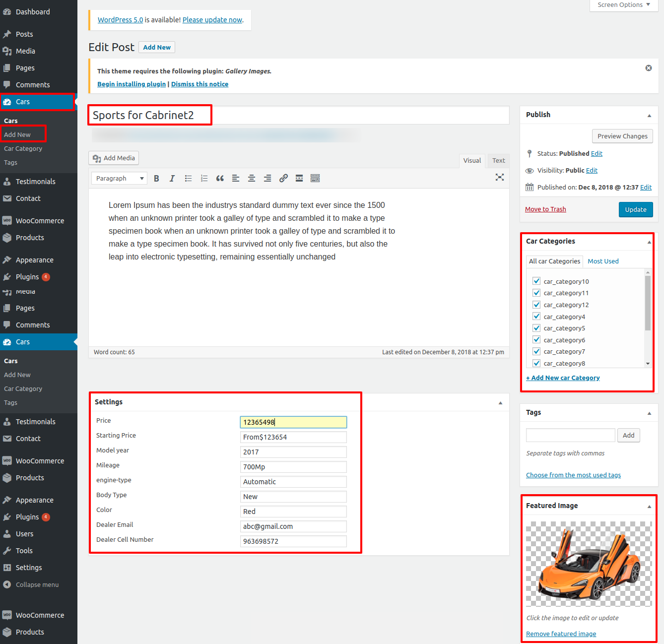Screen dimensions: 664x644
Task: Toggle the car_category7 checkbox
Action: [x=536, y=351]
